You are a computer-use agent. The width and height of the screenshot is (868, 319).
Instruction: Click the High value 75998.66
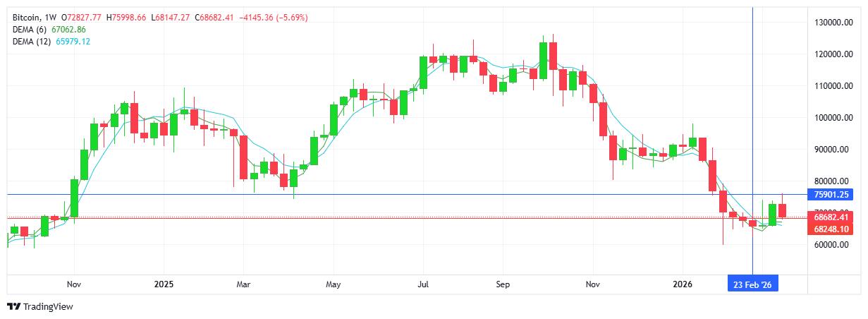[x=126, y=17]
